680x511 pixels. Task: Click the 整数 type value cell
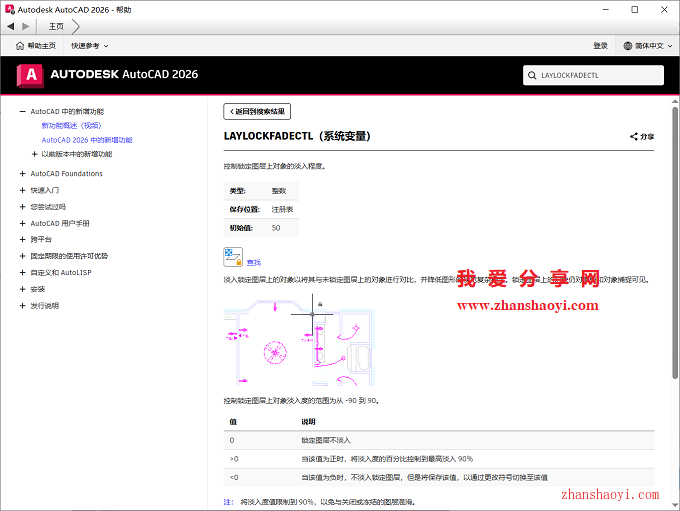[279, 191]
